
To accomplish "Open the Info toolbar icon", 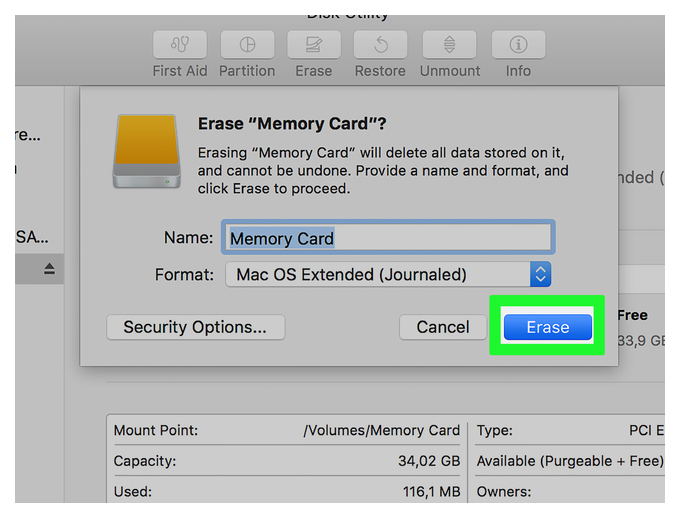I will (x=518, y=44).
